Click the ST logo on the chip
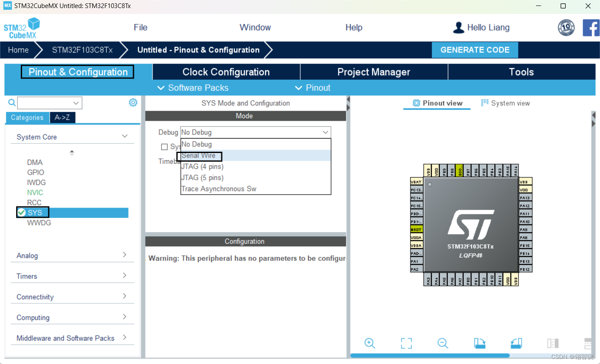This screenshot has height=364, width=600. 471,225
